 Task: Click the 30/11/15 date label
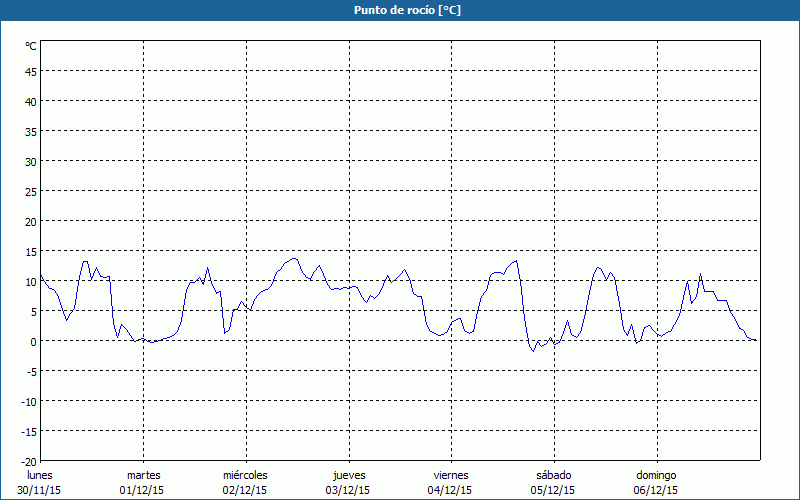tap(39, 490)
